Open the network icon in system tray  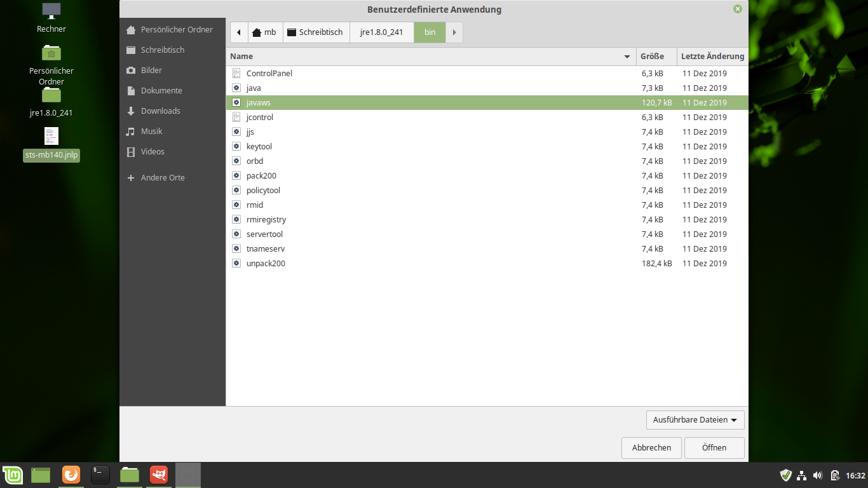tap(802, 475)
